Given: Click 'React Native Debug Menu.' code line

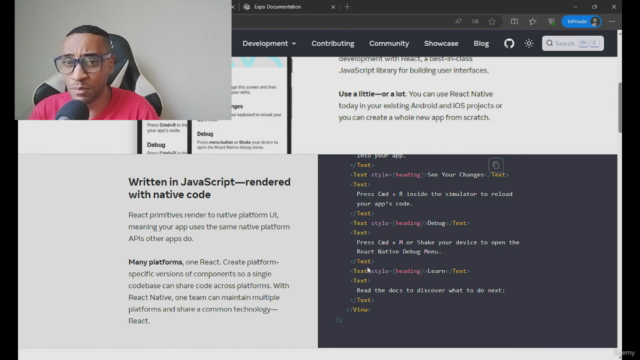Looking at the screenshot, I should pyautogui.click(x=399, y=251).
